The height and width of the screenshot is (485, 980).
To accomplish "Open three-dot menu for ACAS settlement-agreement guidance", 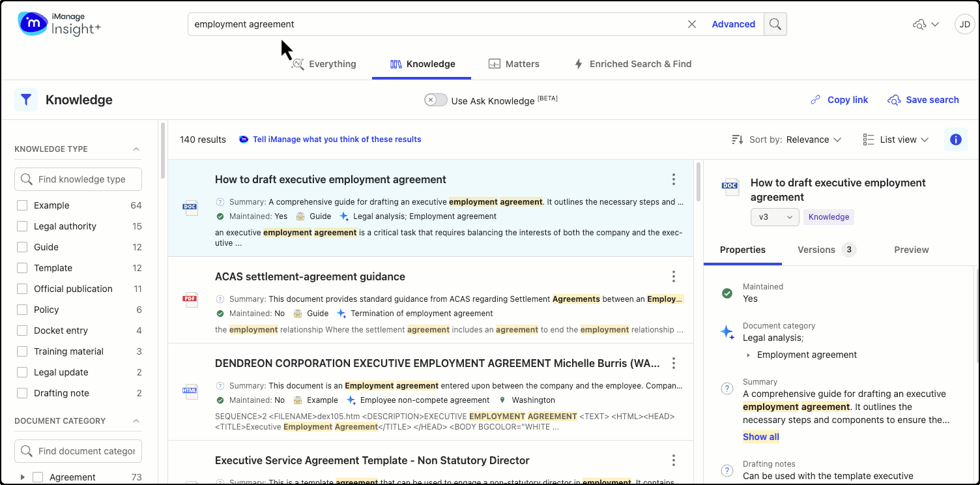I will tap(674, 276).
